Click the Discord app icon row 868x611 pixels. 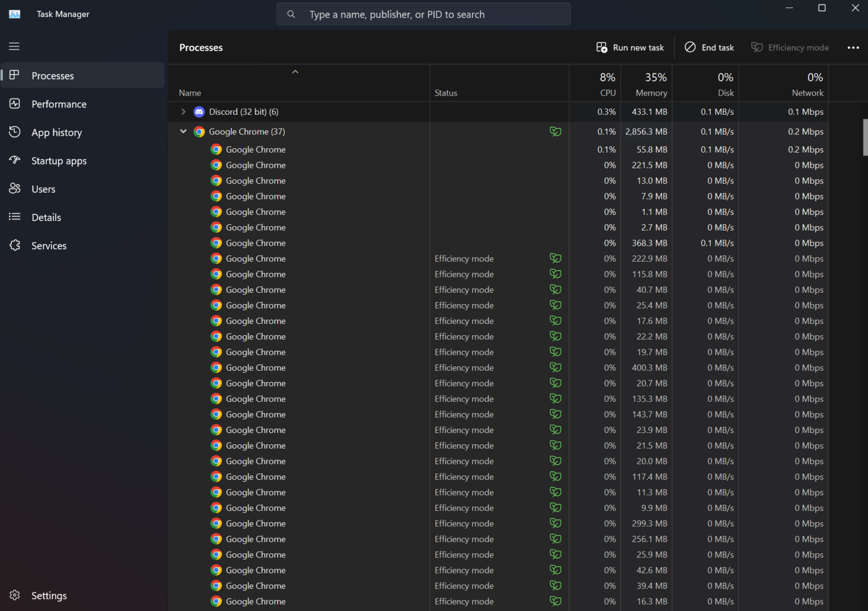pyautogui.click(x=199, y=112)
